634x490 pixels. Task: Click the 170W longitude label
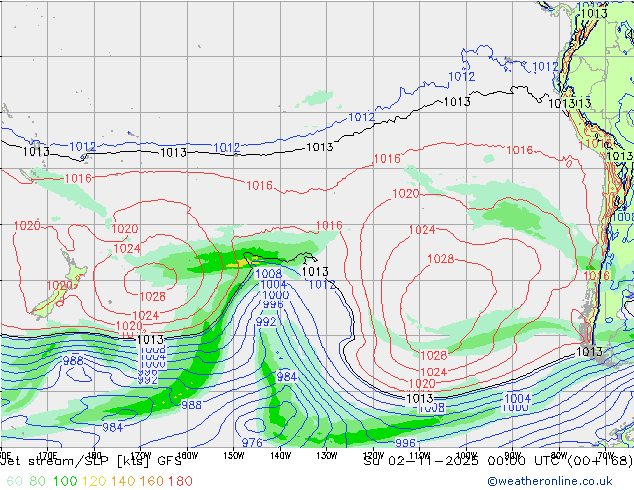141,455
